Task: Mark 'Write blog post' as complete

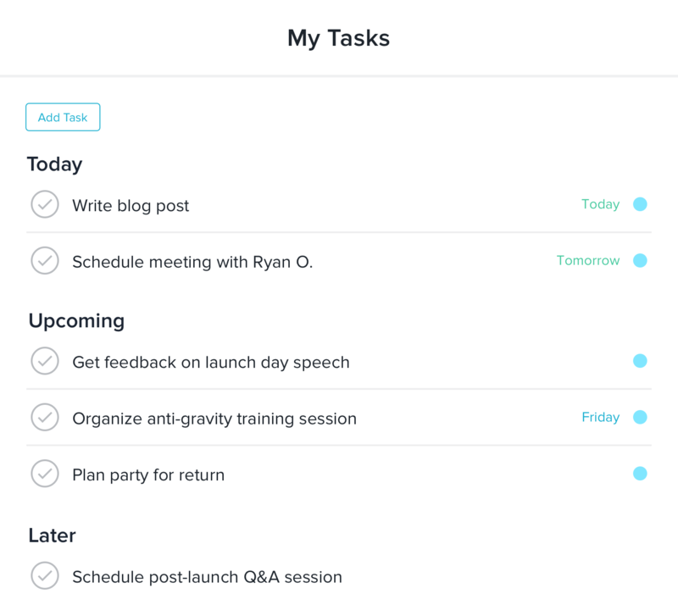Action: click(x=45, y=204)
